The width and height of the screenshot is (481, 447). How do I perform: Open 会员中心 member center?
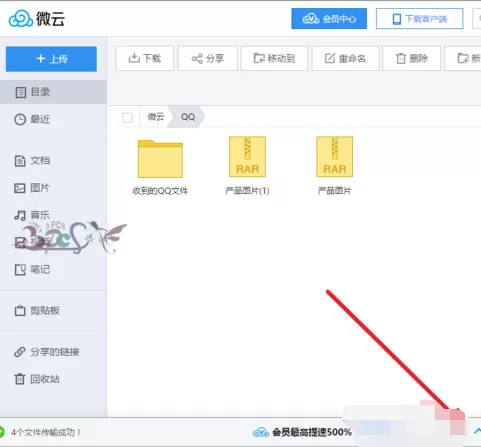pos(329,19)
